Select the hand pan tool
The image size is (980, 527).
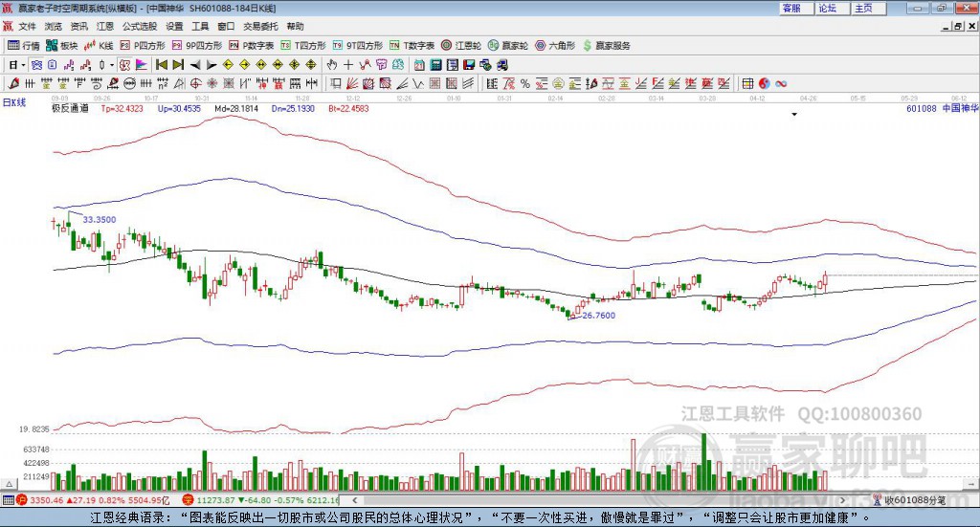coord(331,65)
